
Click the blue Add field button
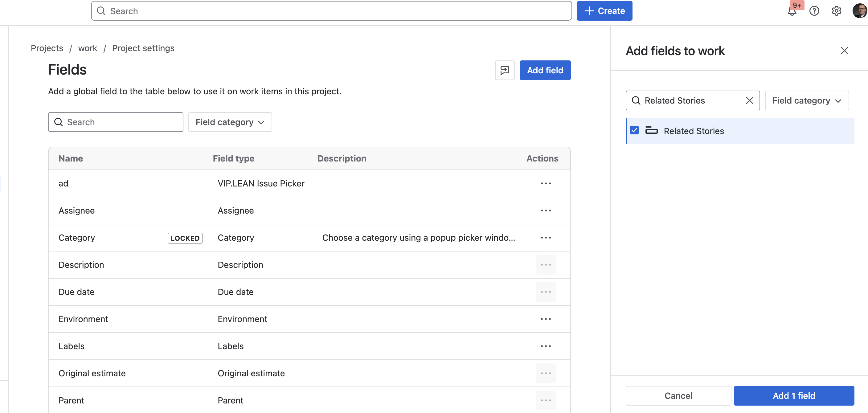coord(545,70)
